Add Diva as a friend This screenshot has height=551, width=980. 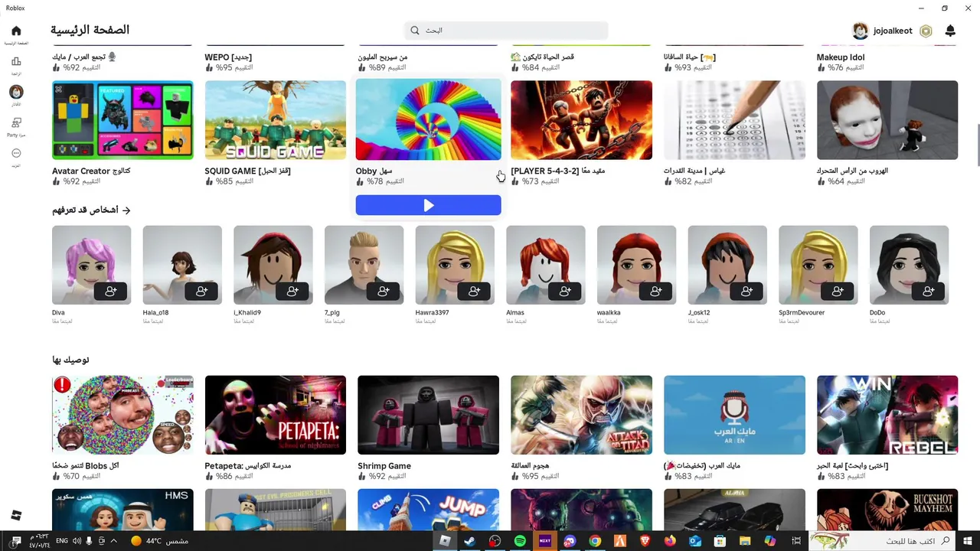point(111,292)
